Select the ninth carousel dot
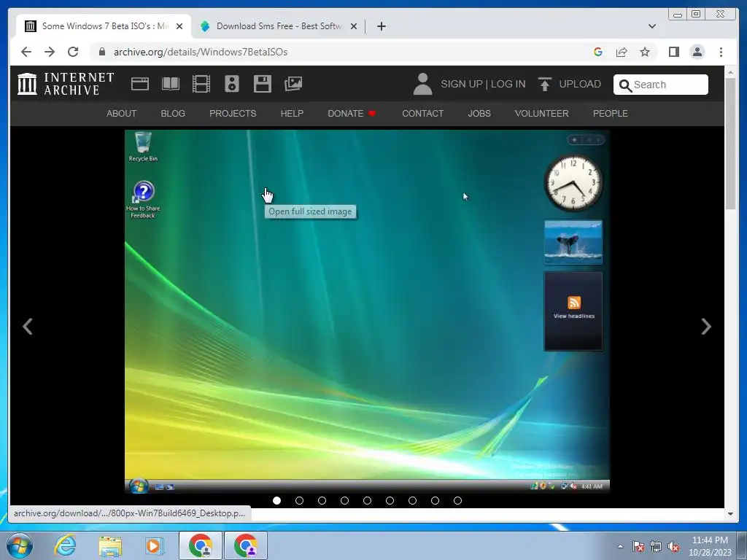 [458, 500]
